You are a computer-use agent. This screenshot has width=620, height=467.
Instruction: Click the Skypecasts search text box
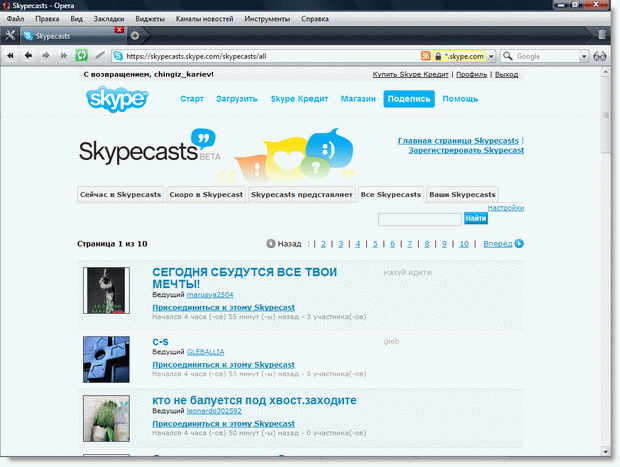420,219
